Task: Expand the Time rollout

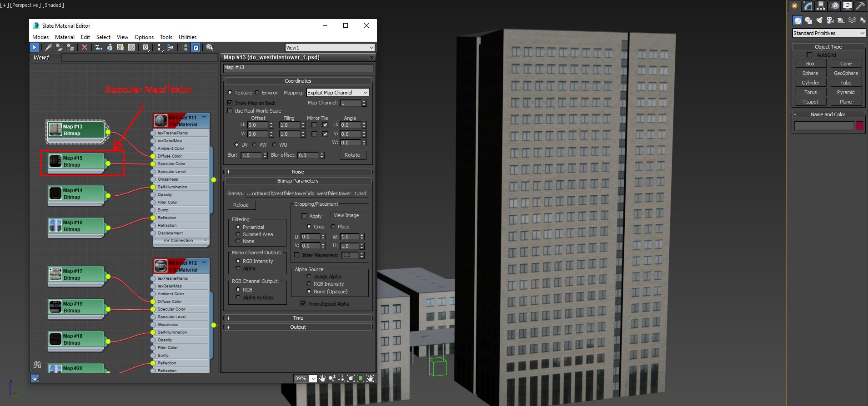Action: [x=298, y=318]
